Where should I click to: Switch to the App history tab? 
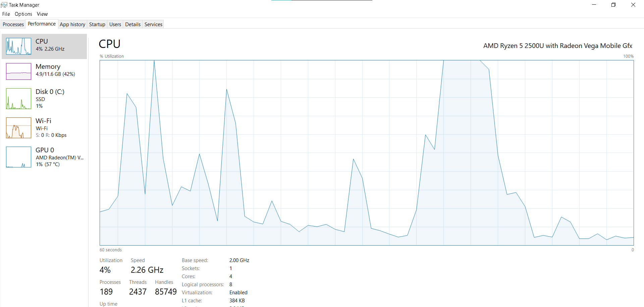tap(72, 24)
